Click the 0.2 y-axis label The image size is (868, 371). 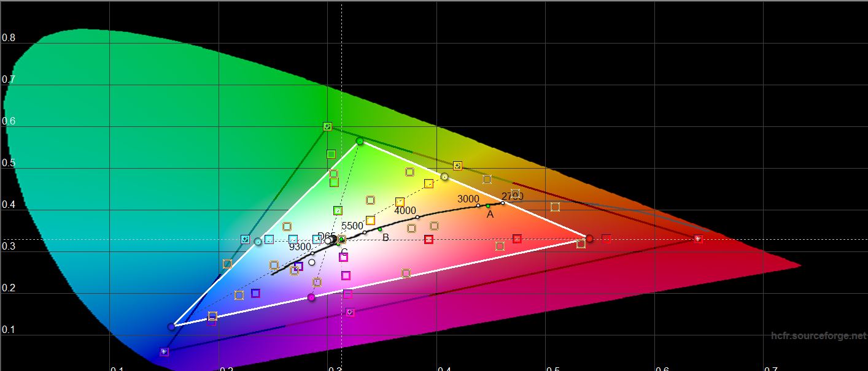tap(9, 288)
